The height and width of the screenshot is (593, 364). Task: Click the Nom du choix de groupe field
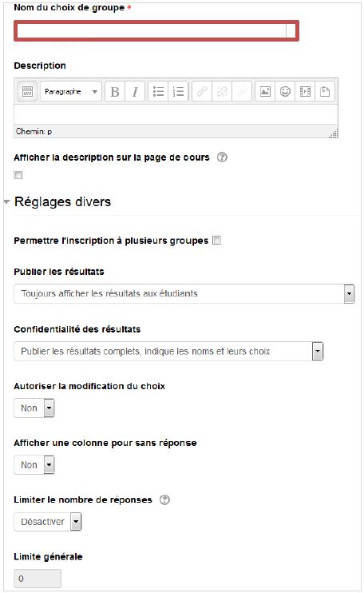tap(156, 30)
